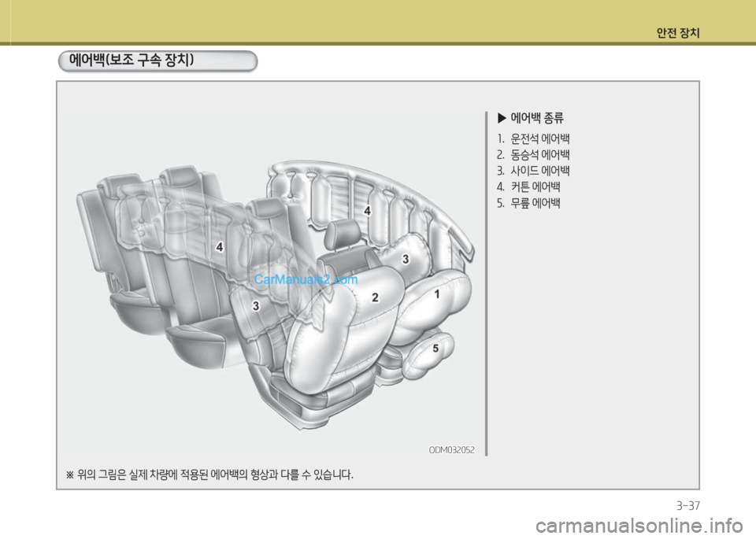Click the footnote starting '위의 그림은 실제 차량에'
756x539 pixels.
click(x=209, y=475)
